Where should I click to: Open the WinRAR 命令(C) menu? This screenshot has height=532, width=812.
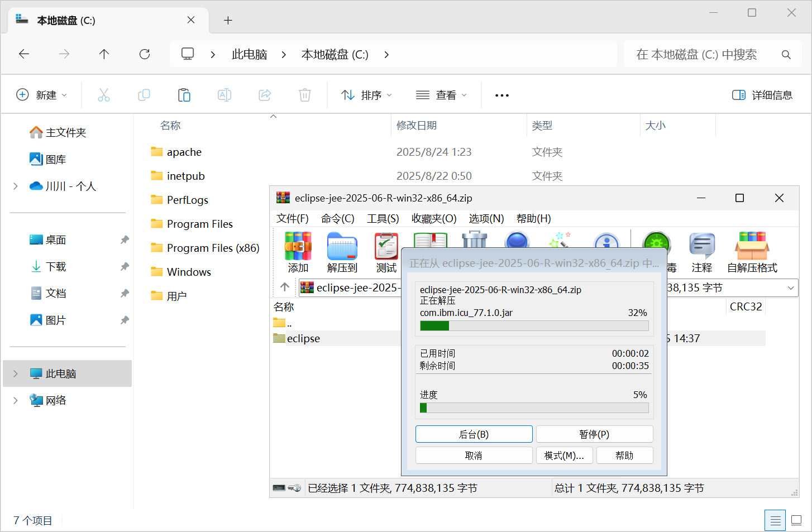click(338, 218)
